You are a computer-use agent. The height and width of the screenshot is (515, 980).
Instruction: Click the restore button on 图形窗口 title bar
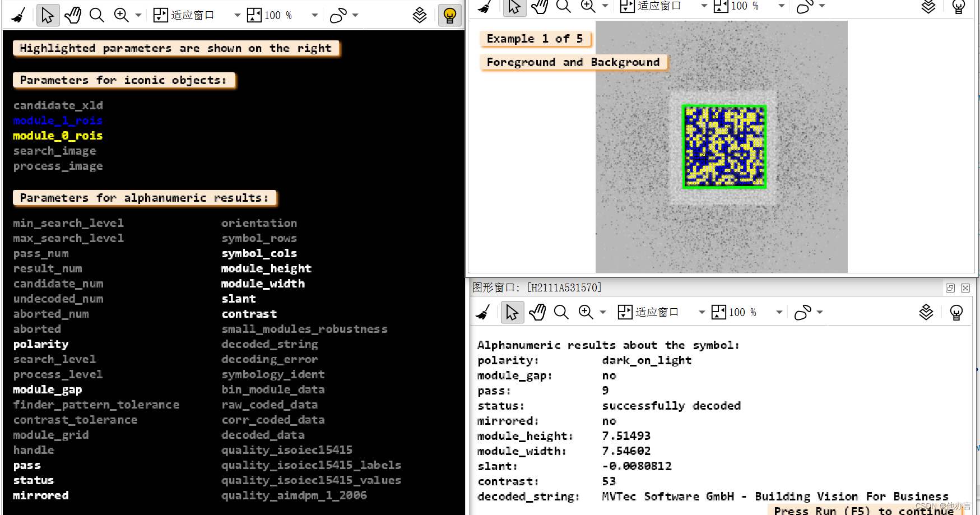950,287
